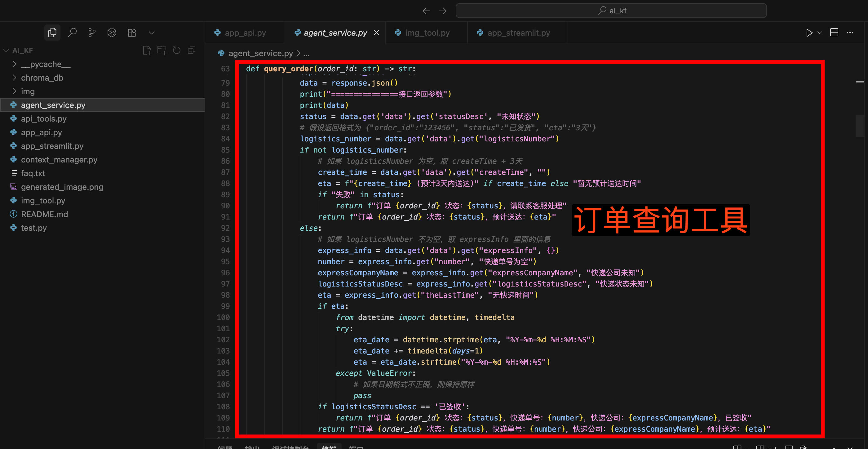The height and width of the screenshot is (449, 868).
Task: Run the current Python file with the play button
Action: click(x=809, y=32)
